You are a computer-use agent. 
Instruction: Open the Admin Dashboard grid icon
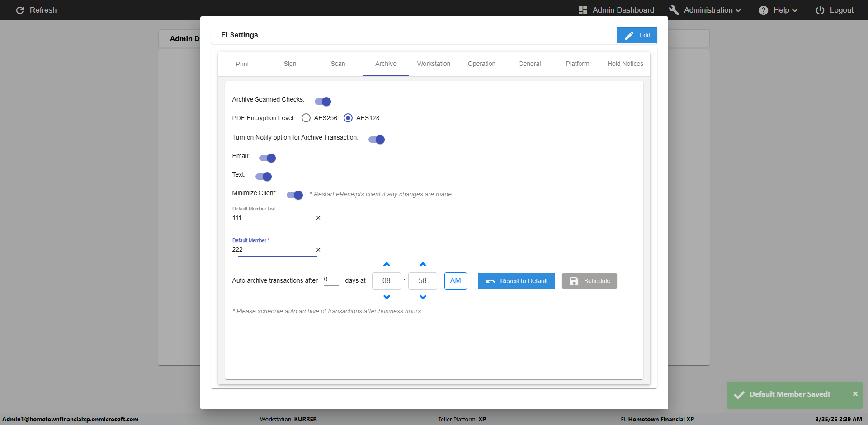tap(583, 10)
